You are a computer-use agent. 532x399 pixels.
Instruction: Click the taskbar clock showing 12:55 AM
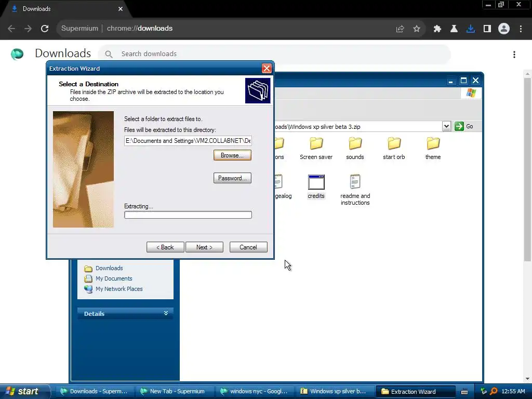[x=513, y=392]
